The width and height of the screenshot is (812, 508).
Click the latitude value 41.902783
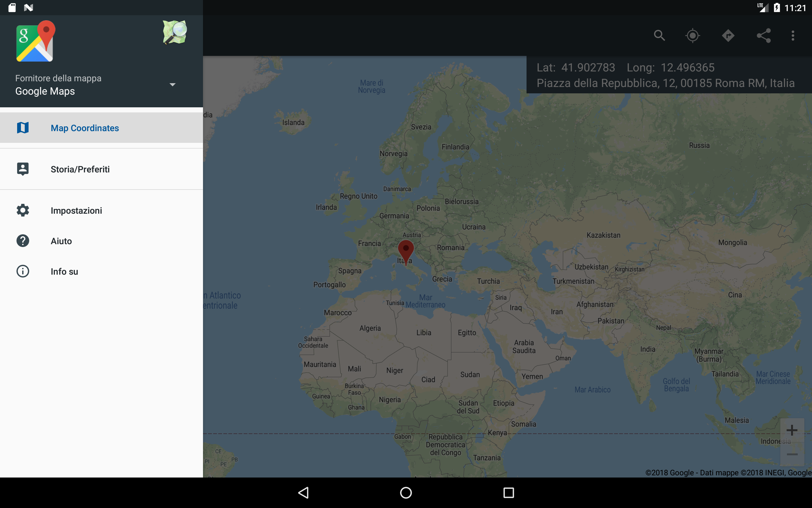(588, 68)
